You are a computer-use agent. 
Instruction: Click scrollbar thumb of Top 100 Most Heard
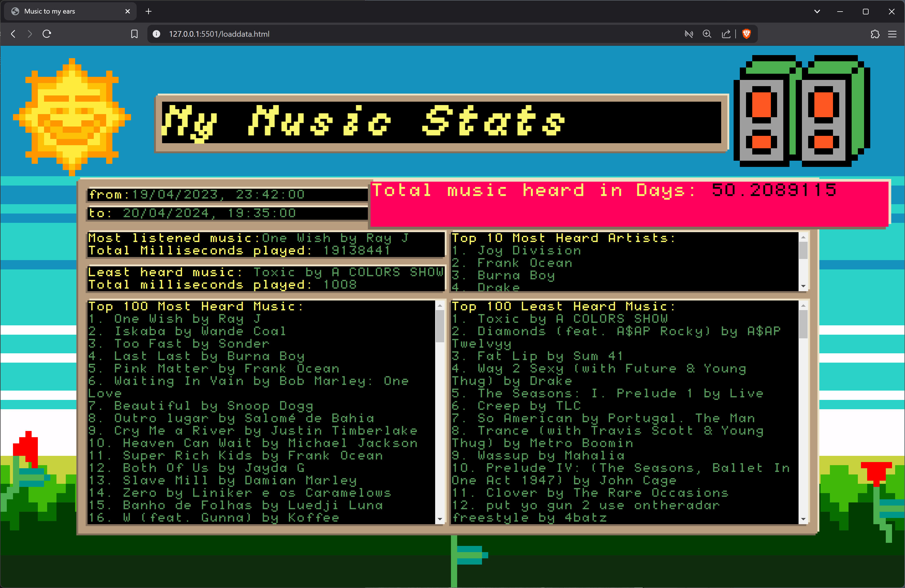[x=440, y=326]
